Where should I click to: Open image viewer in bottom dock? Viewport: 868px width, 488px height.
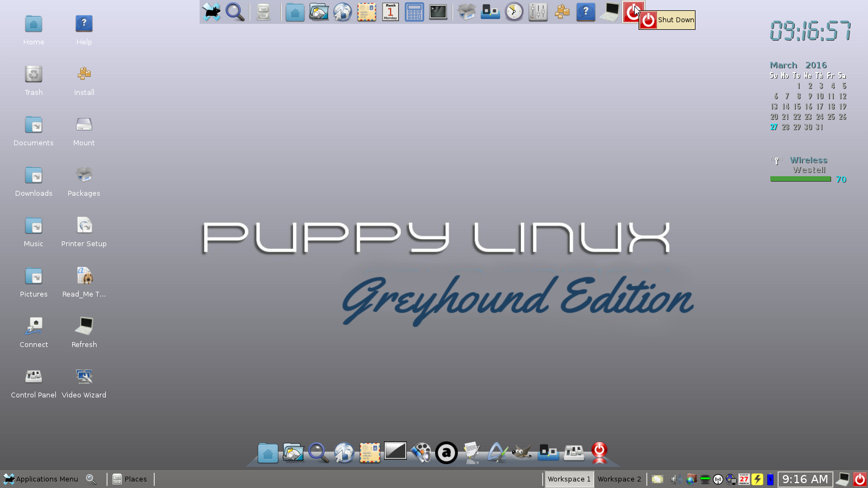click(293, 453)
